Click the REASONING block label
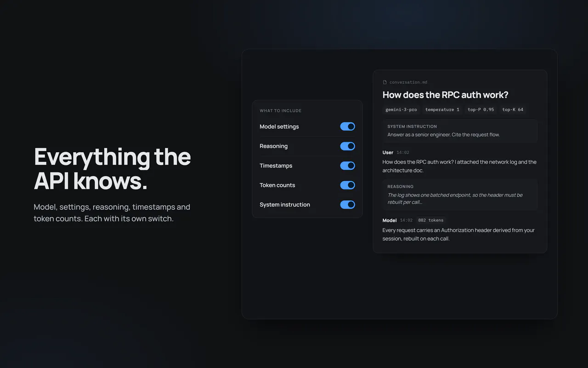588x368 pixels. tap(401, 187)
